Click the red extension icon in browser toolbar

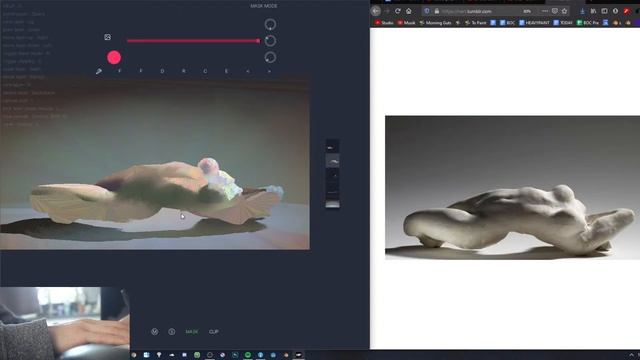point(627,11)
